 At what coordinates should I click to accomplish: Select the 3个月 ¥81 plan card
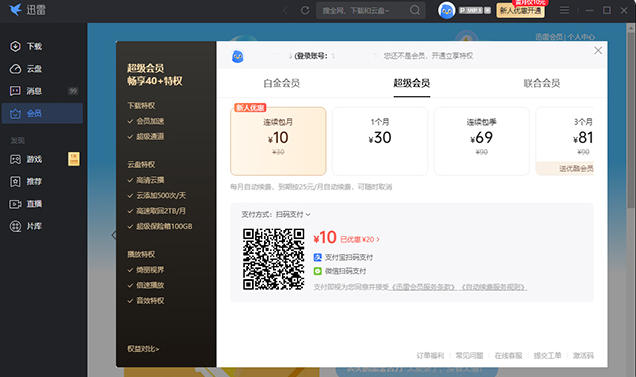(565, 141)
